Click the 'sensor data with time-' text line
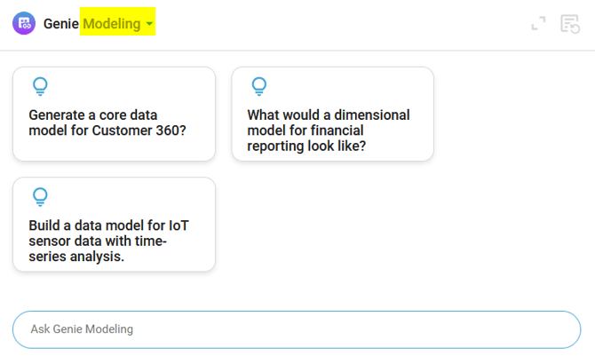 point(98,241)
